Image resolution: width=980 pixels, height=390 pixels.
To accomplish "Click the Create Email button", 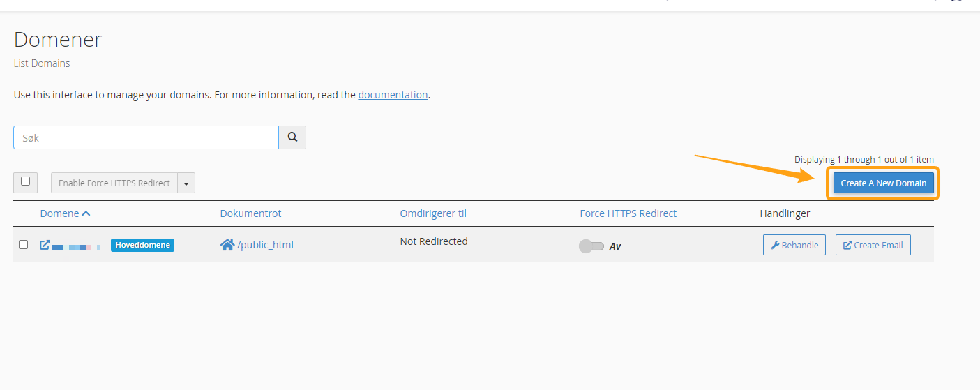I will point(873,245).
